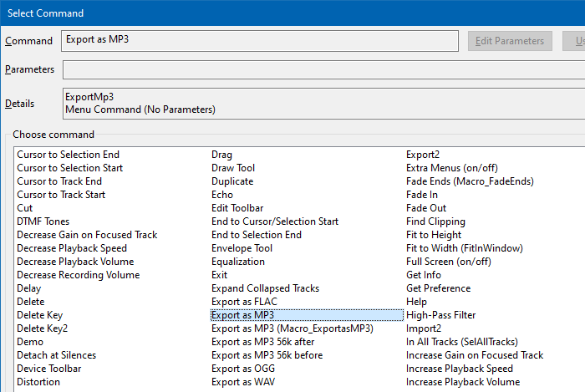Select Cursor to Track End command
Viewport: 585px width, 392px height.
tap(59, 181)
